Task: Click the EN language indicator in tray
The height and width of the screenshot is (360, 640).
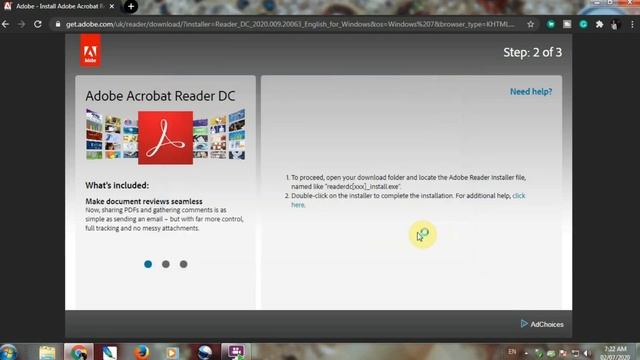Action: [x=512, y=351]
